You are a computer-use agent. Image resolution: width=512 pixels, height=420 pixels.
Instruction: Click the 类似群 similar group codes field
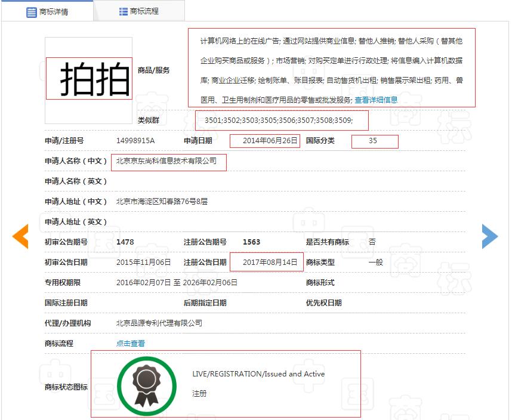coord(280,121)
